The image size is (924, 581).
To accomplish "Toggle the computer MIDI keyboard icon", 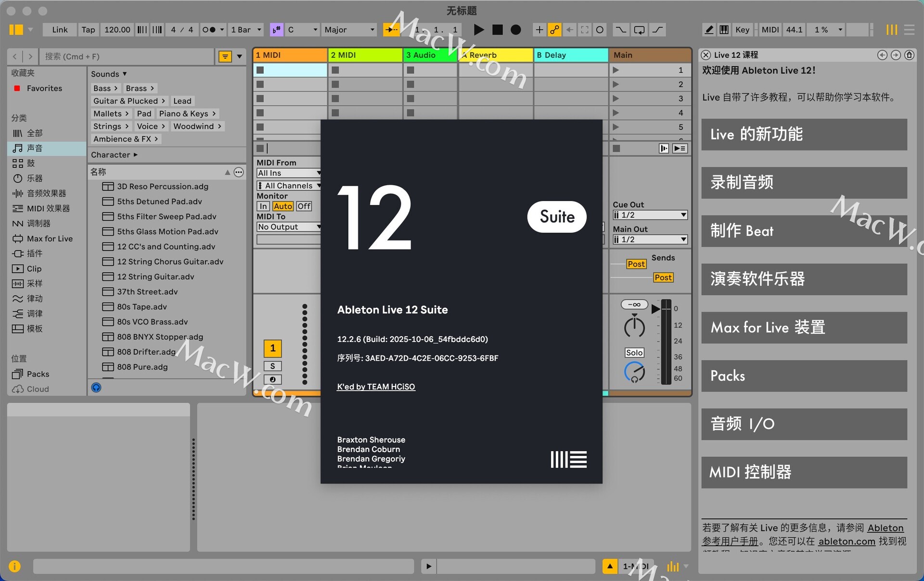I will coord(724,30).
